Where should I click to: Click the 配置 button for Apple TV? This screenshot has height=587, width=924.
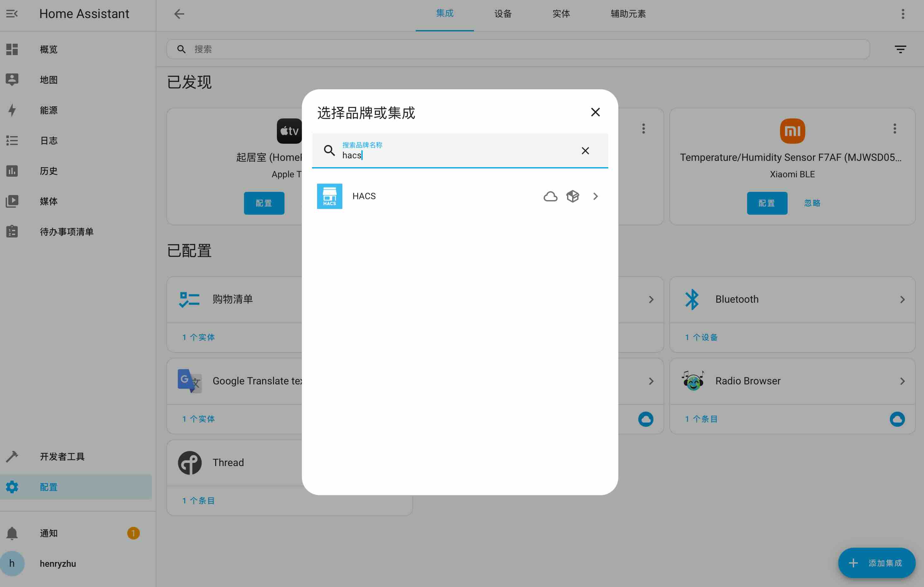[x=264, y=203]
